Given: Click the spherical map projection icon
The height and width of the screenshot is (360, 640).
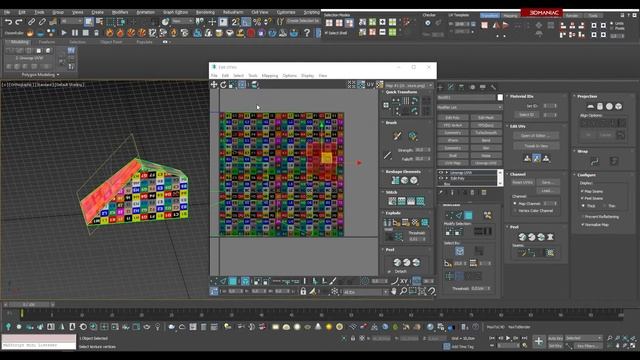Looking at the screenshot, I should (609, 106).
